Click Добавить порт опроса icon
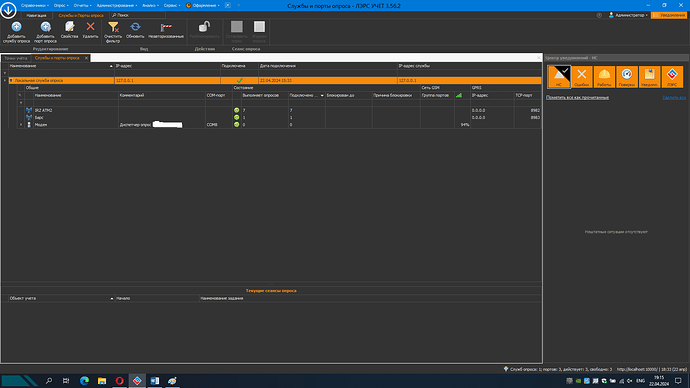Image resolution: width=690 pixels, height=388 pixels. (x=45, y=27)
